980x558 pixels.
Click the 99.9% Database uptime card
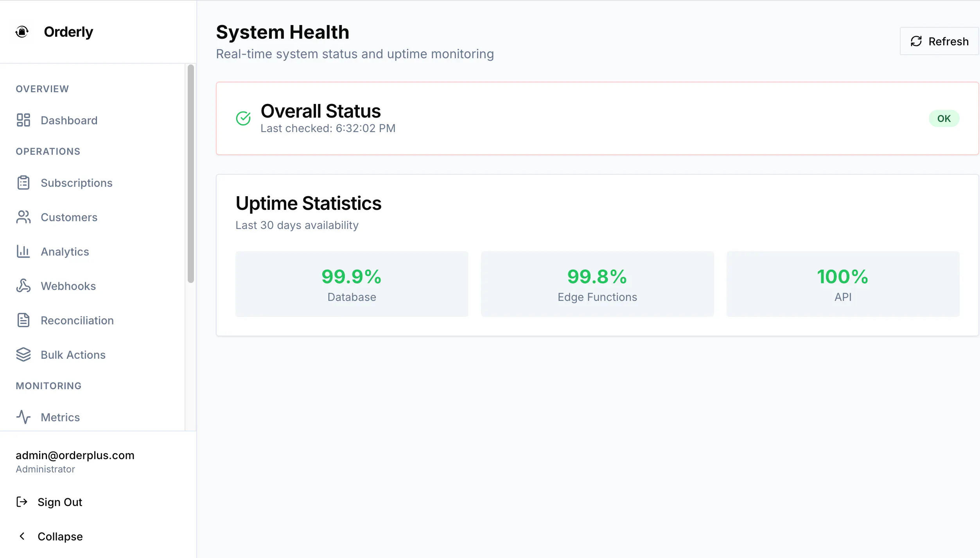click(352, 284)
